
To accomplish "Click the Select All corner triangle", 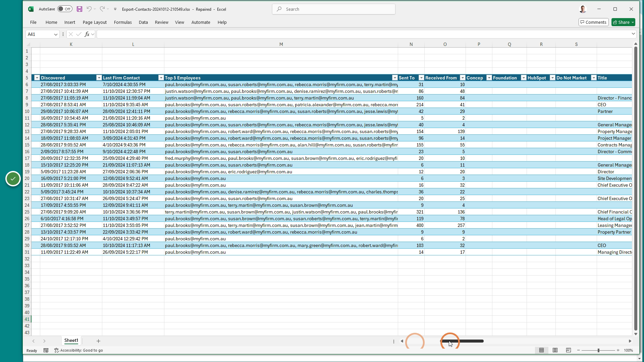I will 28,44.
